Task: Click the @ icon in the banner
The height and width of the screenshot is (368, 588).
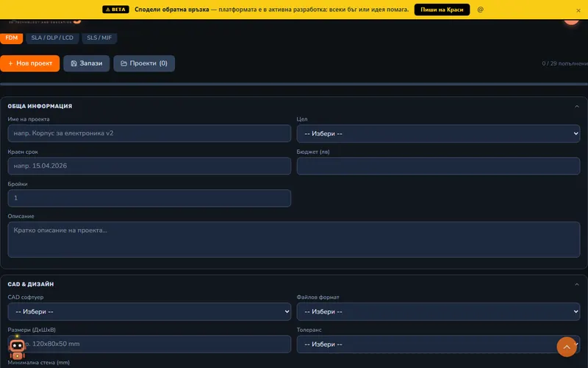Action: (x=481, y=10)
